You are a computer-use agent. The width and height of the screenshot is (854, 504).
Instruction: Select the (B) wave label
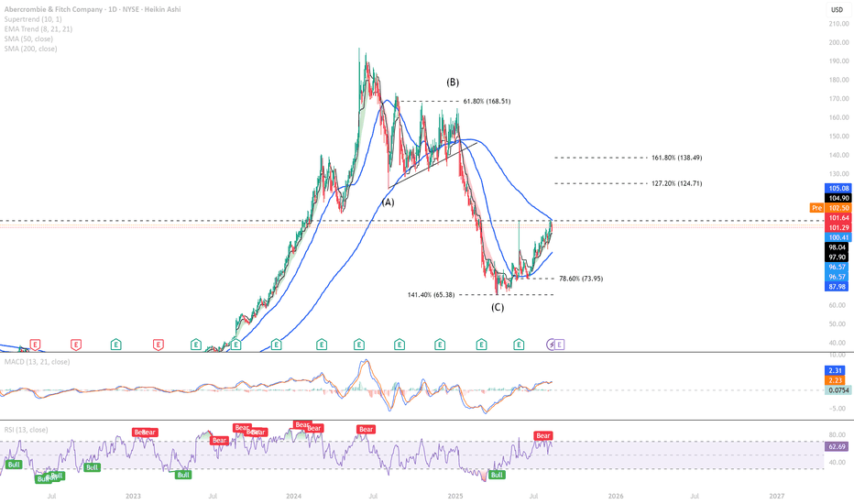(x=453, y=82)
